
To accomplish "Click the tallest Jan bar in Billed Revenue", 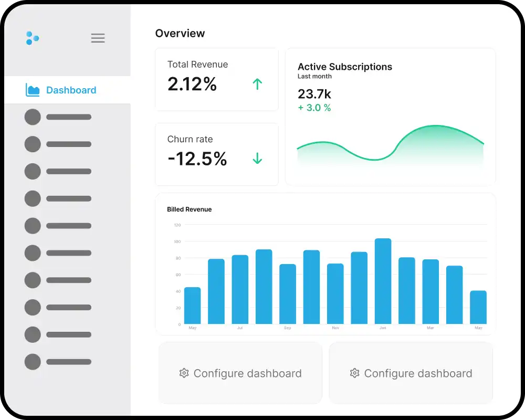I will pos(383,281).
